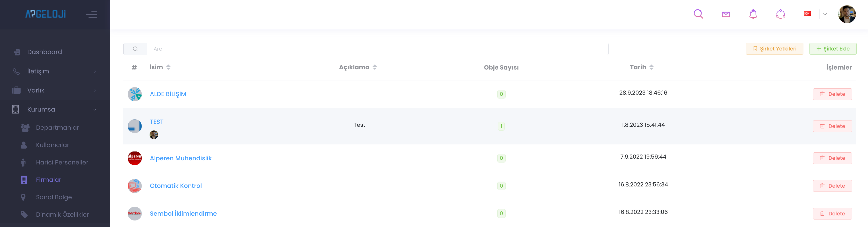Click the circular sync icon in header
Screen dimensions: 868x227
[780, 14]
